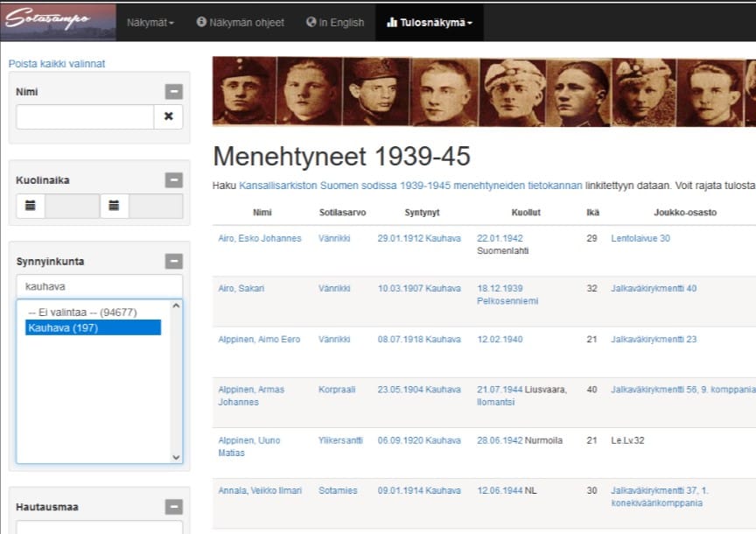Clear the Nimi search field with X

(168, 116)
